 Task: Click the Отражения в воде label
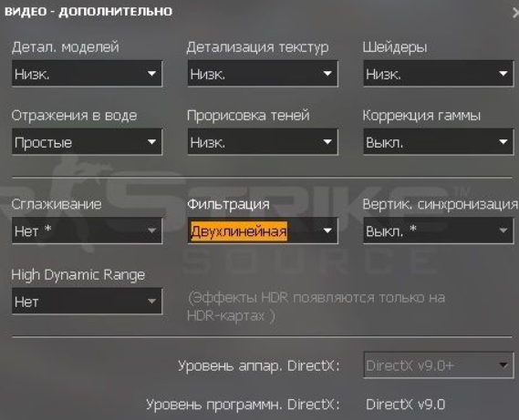coord(74,116)
